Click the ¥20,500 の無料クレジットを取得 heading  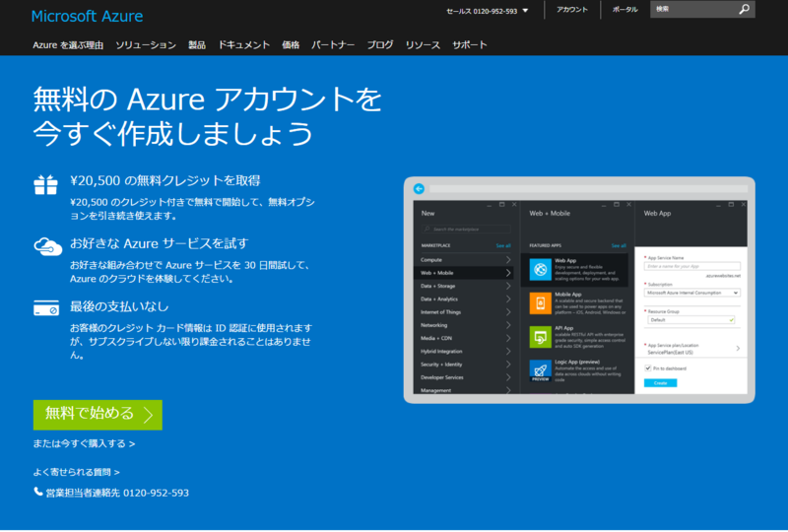point(165,181)
